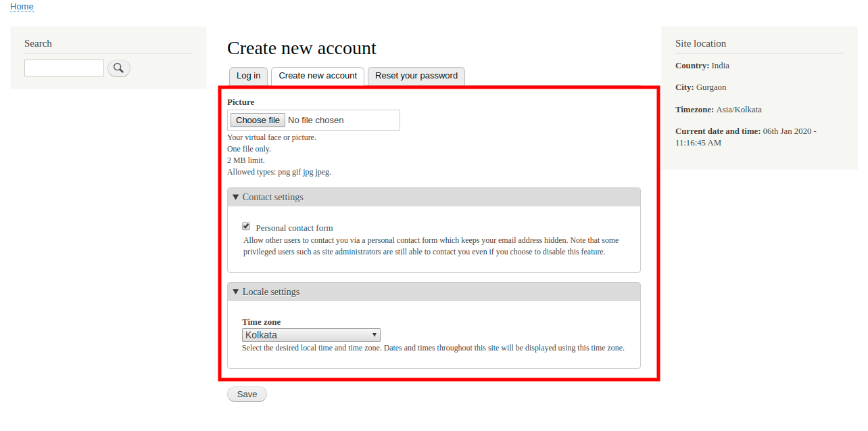This screenshot has height=431, width=868.
Task: Click the Time zone dropdown arrow
Action: [375, 334]
